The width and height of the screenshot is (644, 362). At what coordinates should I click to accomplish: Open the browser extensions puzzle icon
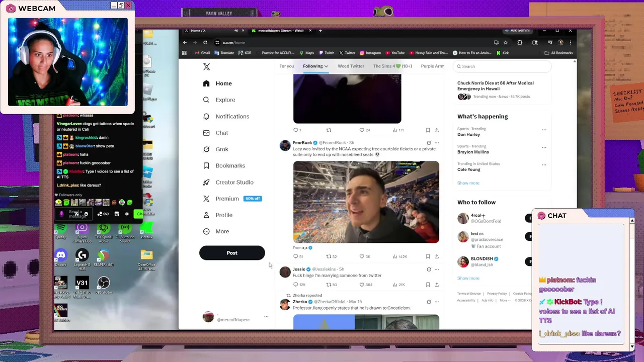pos(520,42)
